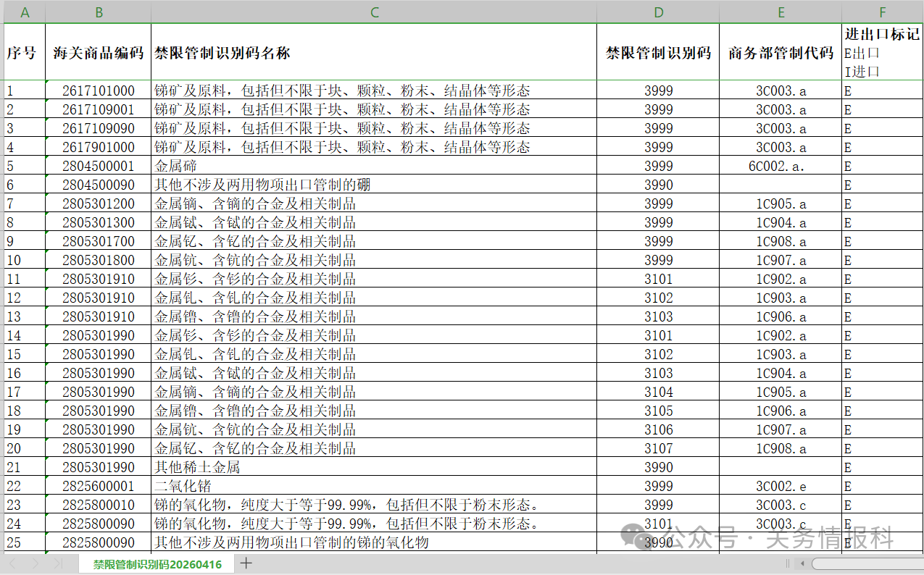Open the 禁限管制识别码20260416 sheet tab
Viewport: 924px width, 575px height.
pyautogui.click(x=157, y=564)
